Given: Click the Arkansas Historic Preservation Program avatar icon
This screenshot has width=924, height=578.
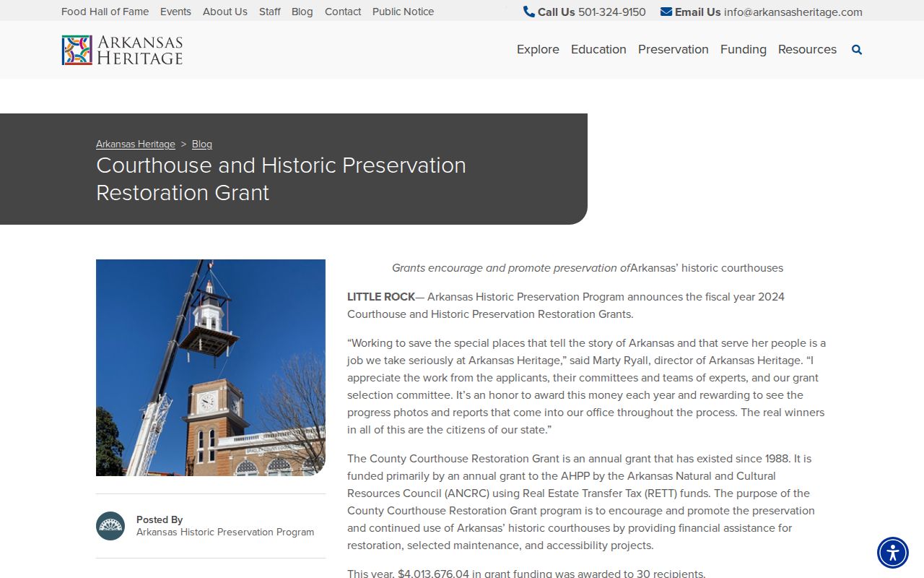Looking at the screenshot, I should click(110, 526).
